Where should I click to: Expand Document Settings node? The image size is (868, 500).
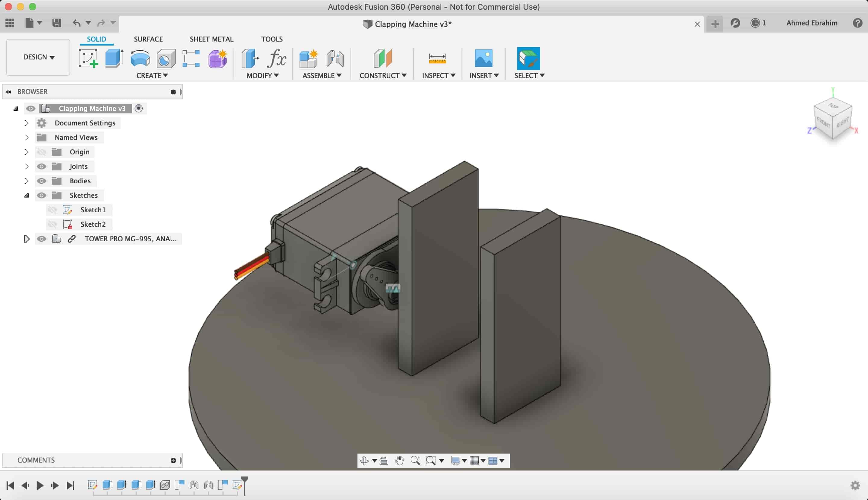(x=27, y=123)
